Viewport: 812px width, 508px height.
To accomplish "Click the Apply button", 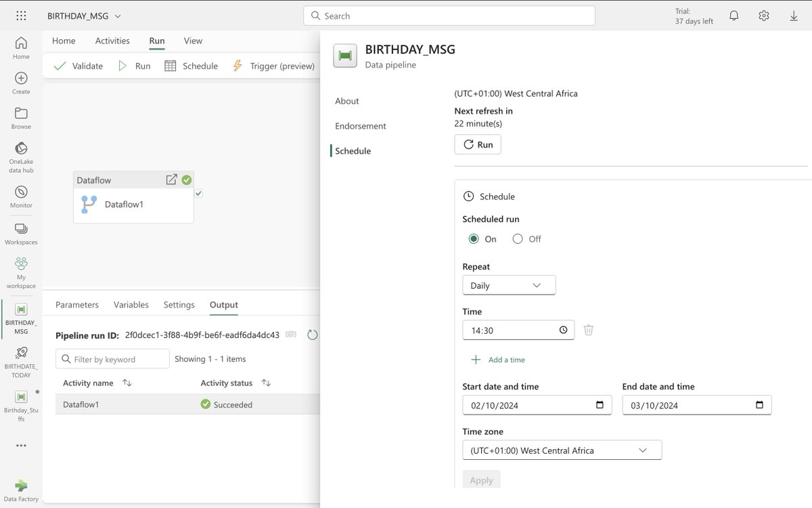I will click(481, 480).
